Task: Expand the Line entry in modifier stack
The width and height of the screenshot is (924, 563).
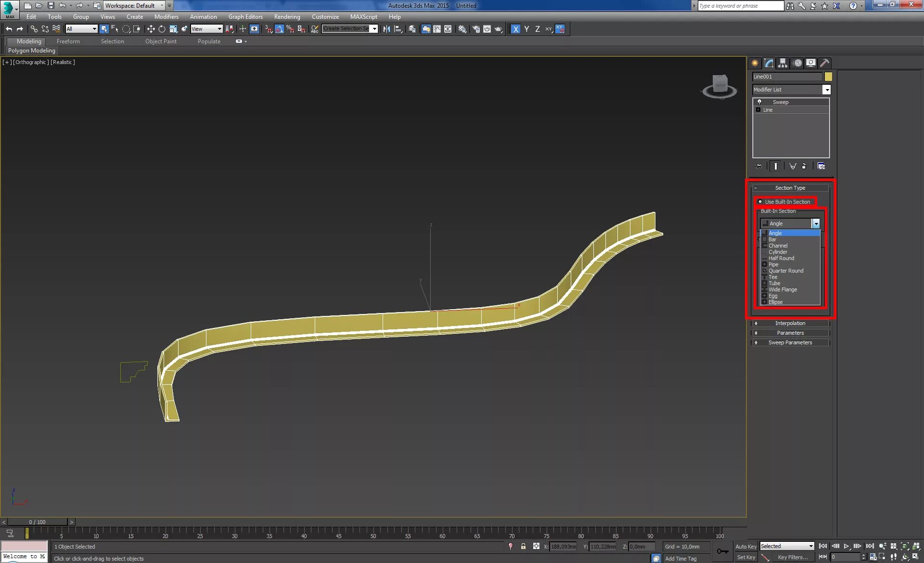Action: [x=758, y=110]
